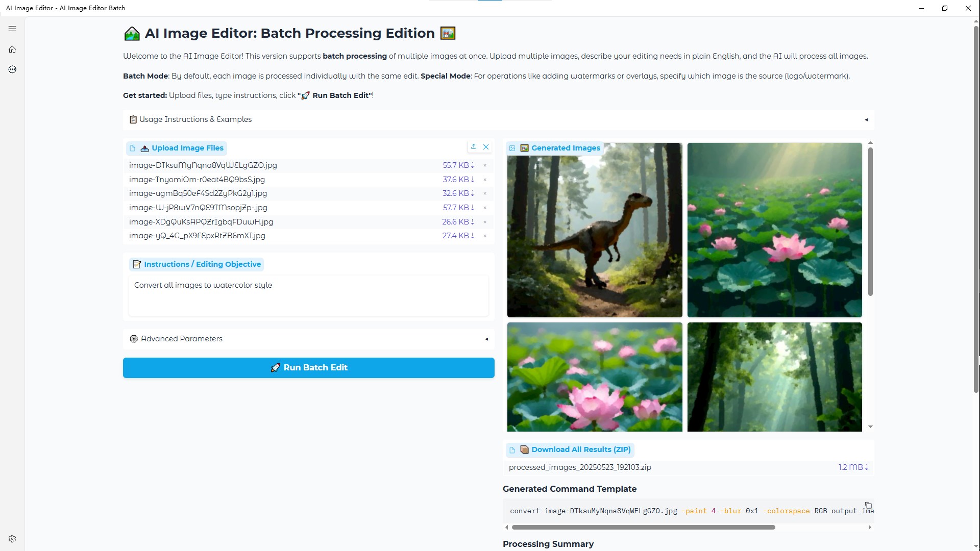Remove image-TnyomiOm-r0eat4BQ9bsS.jpg from list
This screenshot has width=980, height=551.
coord(485,180)
